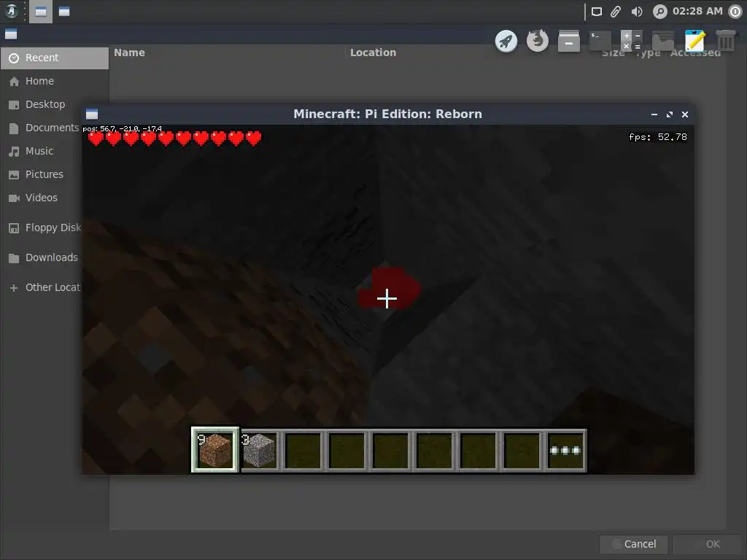Click the Minecraft window title bar icon
The height and width of the screenshot is (560, 747).
pos(92,114)
